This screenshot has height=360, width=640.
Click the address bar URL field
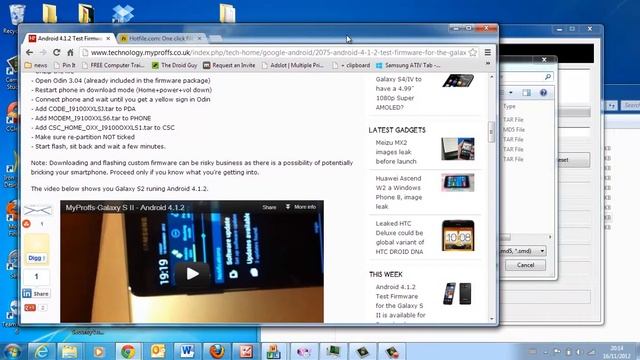pyautogui.click(x=278, y=53)
